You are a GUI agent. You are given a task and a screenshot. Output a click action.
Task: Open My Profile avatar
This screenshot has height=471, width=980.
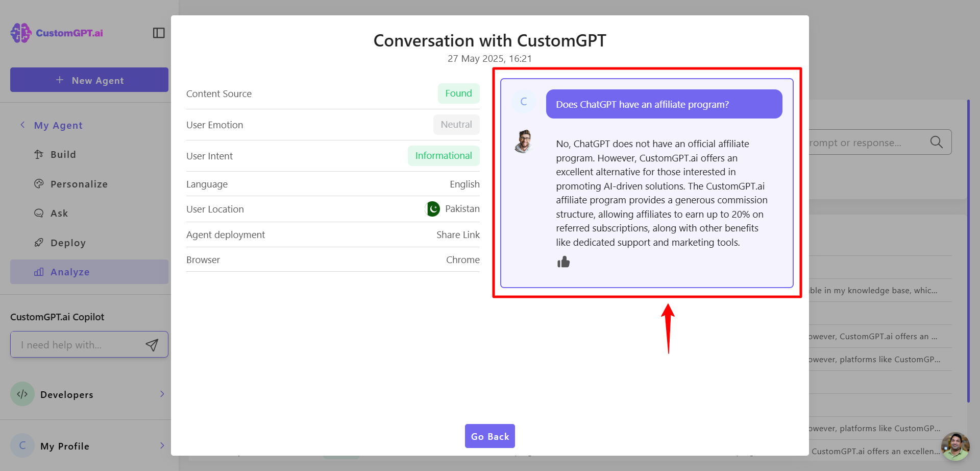coord(22,445)
